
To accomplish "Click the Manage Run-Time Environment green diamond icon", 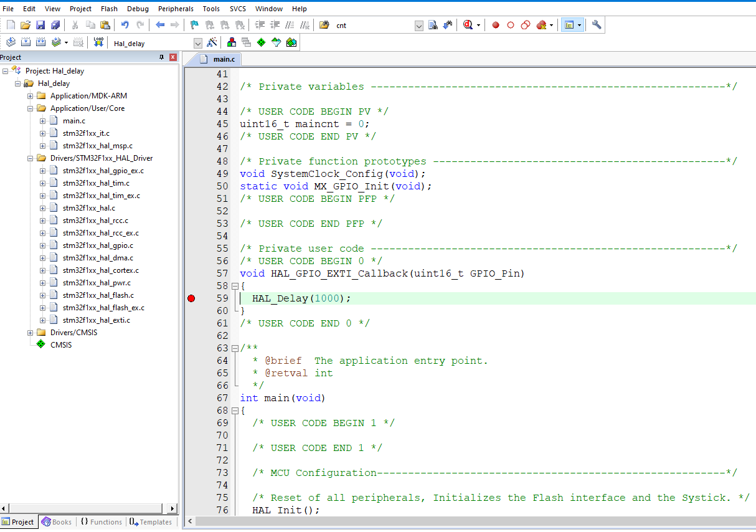I will pos(261,42).
